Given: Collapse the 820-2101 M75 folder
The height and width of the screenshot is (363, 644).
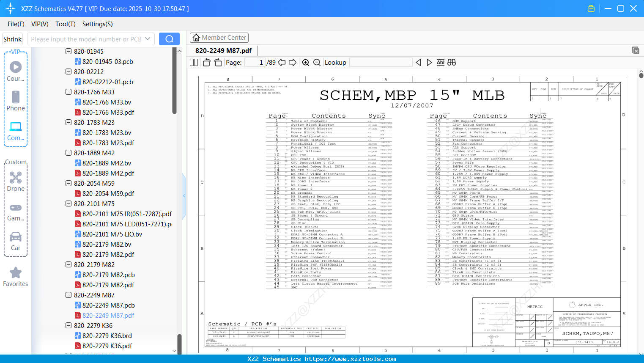Looking at the screenshot, I should (x=69, y=204).
